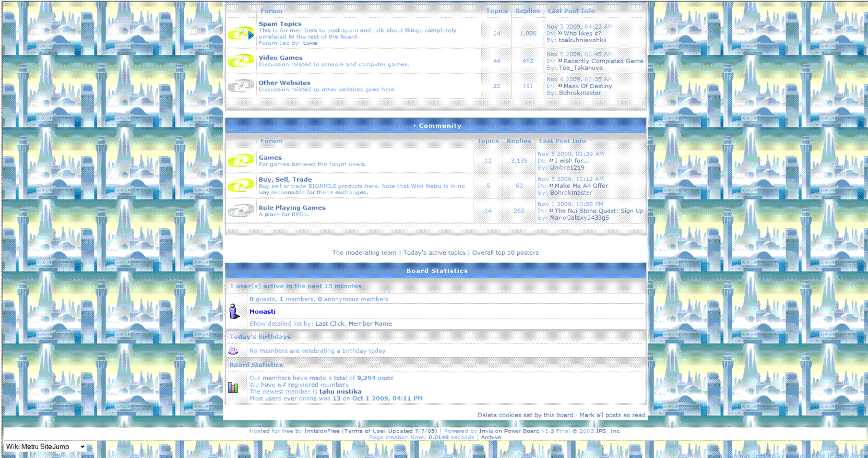
Task: Click the Role Playing Games forum status icon
Action: pos(241,211)
